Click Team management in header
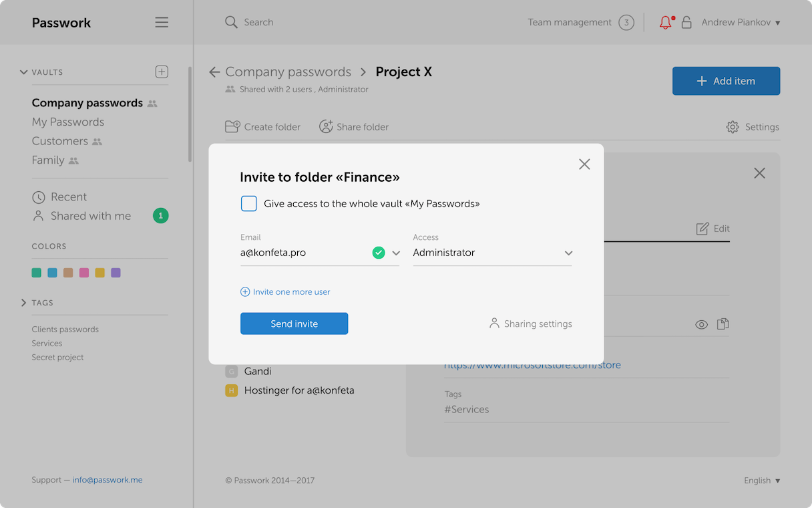 pos(570,23)
